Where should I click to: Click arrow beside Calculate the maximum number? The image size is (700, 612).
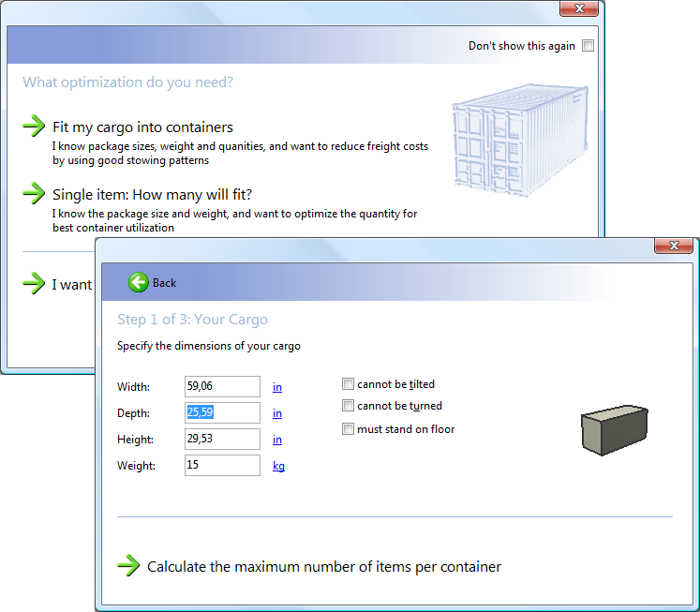pos(128,566)
